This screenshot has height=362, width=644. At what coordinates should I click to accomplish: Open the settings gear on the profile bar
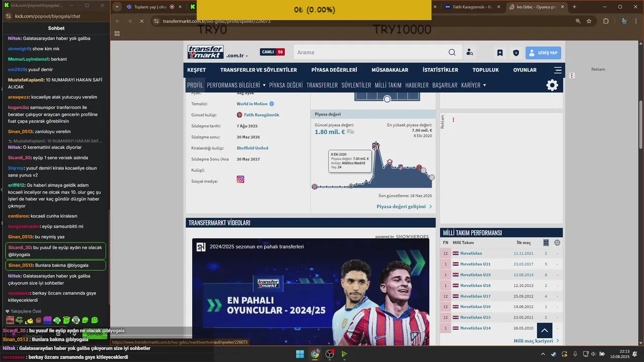(552, 85)
